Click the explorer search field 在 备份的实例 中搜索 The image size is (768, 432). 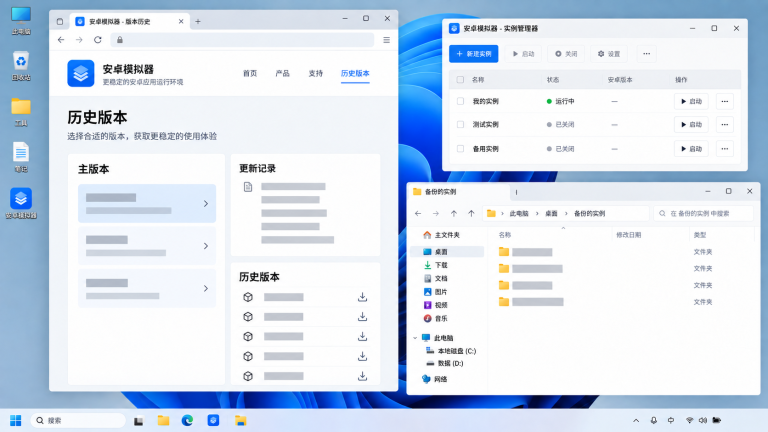703,214
